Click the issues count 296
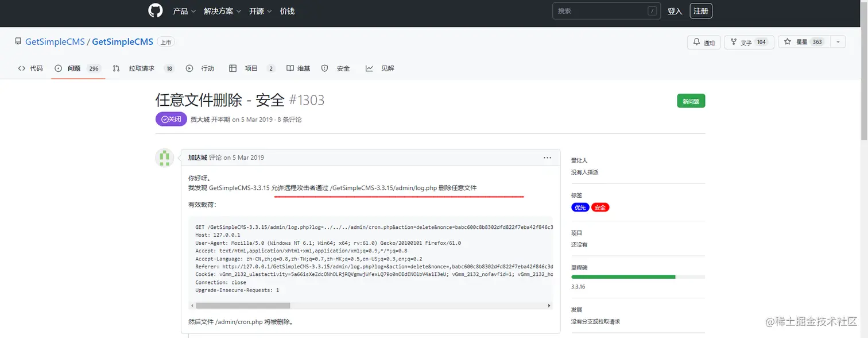This screenshot has height=338, width=868. 94,68
